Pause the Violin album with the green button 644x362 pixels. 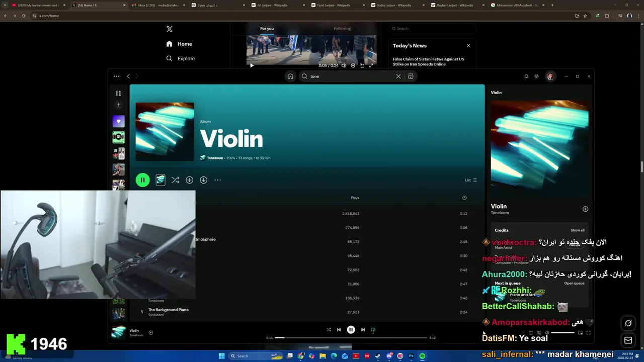point(142,180)
